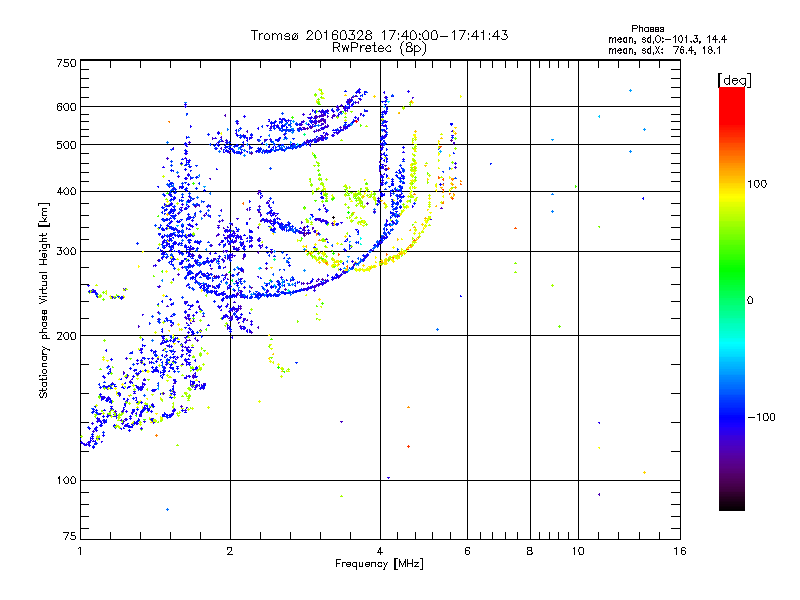Image resolution: width=800 pixels, height=600 pixels.
Task: Click the '16' x-axis frequency label
Action: 680,551
